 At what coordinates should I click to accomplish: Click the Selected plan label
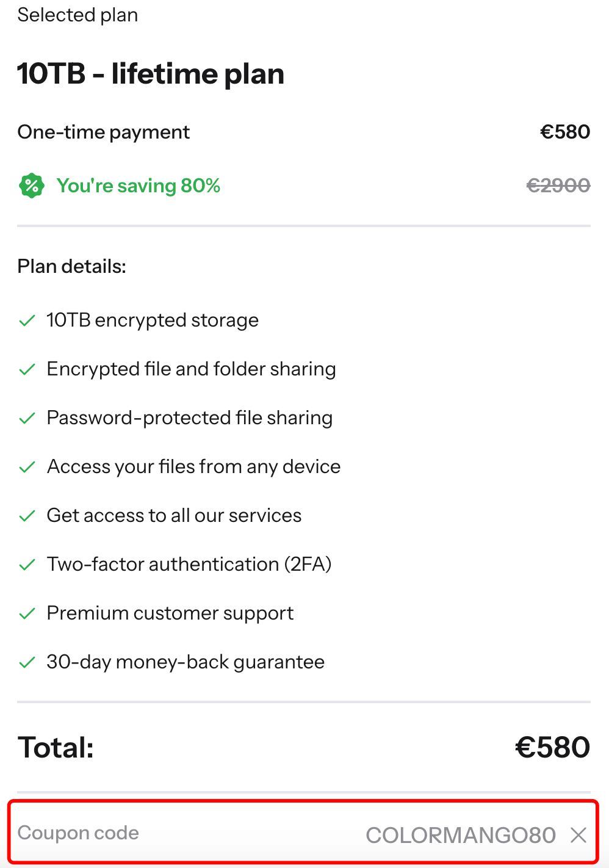pos(77,15)
